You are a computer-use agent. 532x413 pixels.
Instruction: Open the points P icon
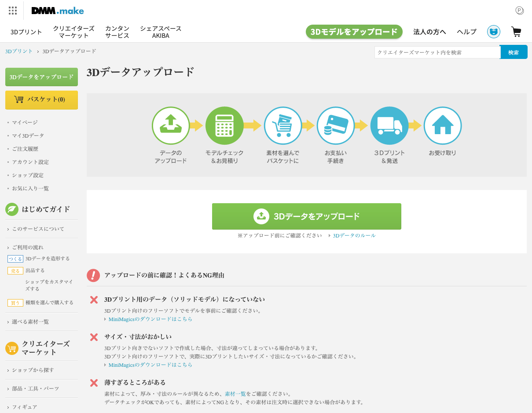520,11
